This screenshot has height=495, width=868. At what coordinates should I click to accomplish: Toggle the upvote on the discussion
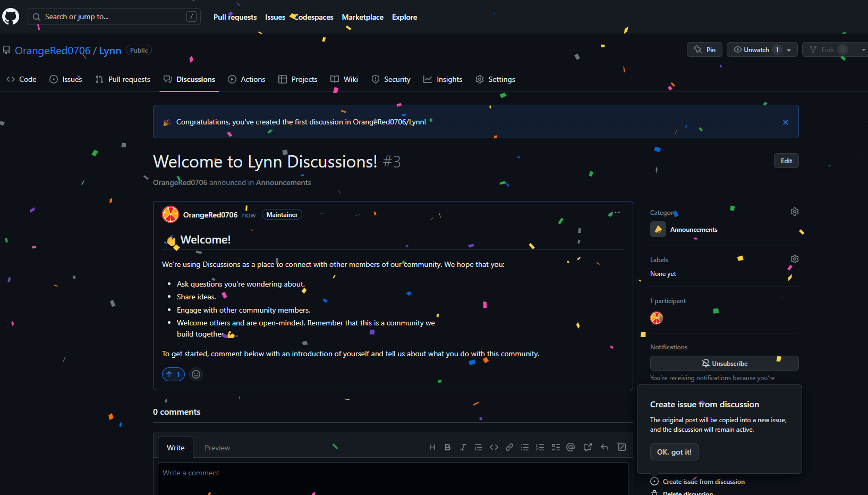[x=173, y=374]
